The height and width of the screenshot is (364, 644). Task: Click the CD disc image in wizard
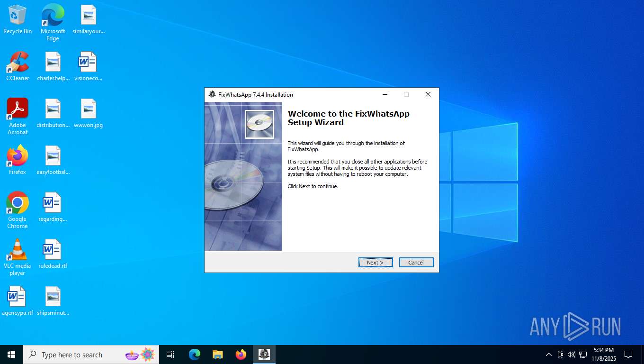tap(259, 124)
